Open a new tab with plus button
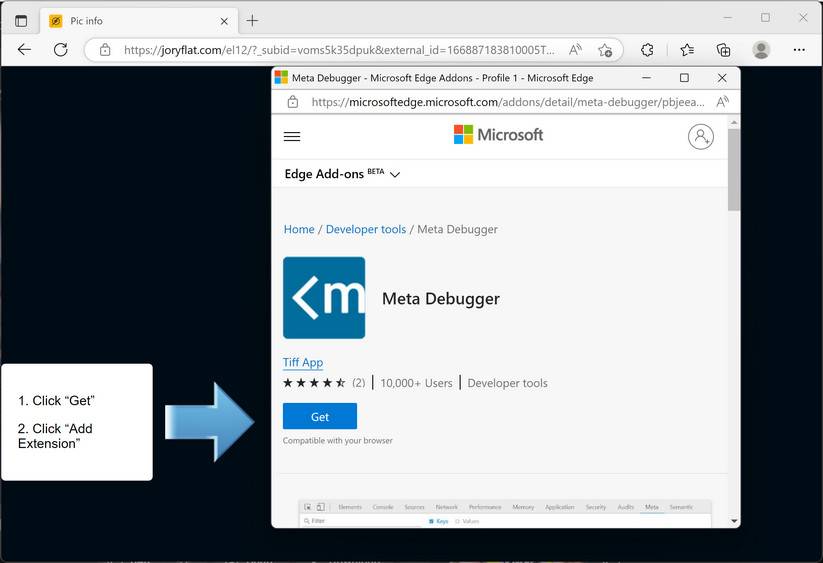Image resolution: width=823 pixels, height=563 pixels. pyautogui.click(x=252, y=21)
